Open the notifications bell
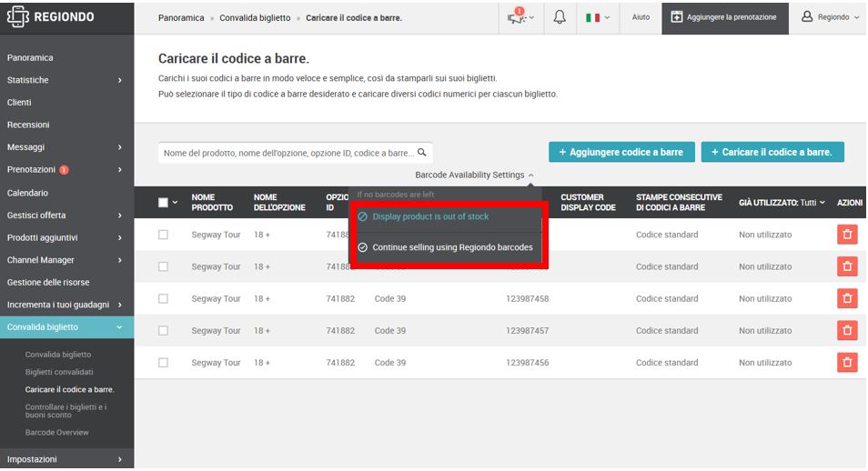Viewport: 868px width, 471px height. (x=560, y=17)
